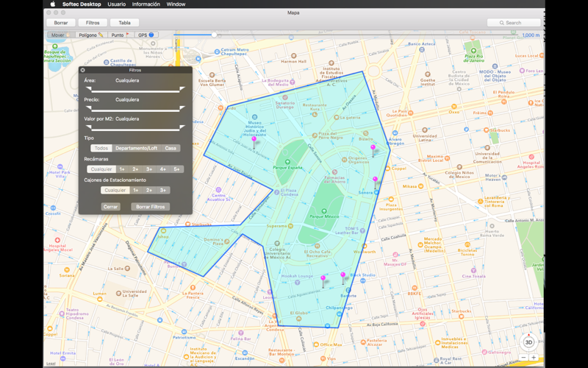Image resolution: width=588 pixels, height=368 pixels.
Task: Click the Parque España map marker
Action: click(x=287, y=162)
